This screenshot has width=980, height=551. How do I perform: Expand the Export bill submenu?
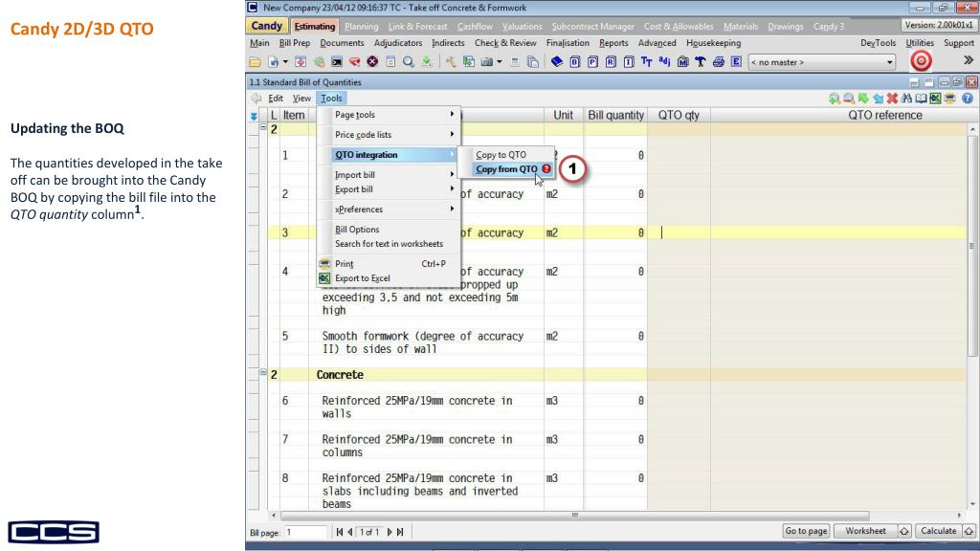click(x=389, y=189)
